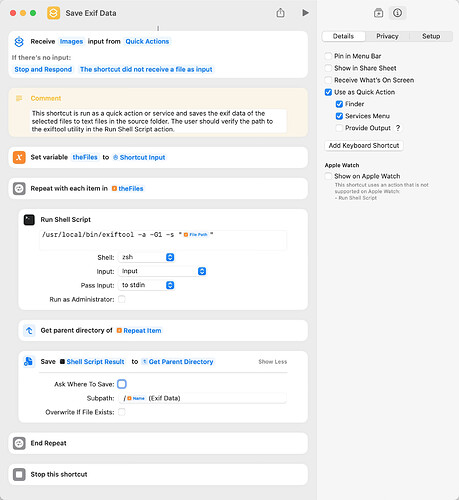Run the shortcut with the play button
459x500 pixels.
305,13
